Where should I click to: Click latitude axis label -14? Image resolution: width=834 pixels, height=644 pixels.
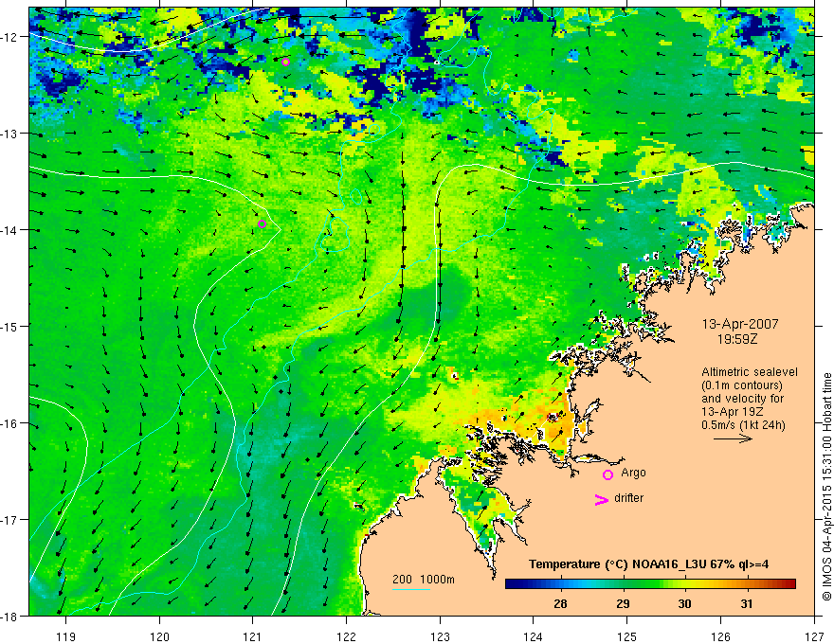[10, 230]
